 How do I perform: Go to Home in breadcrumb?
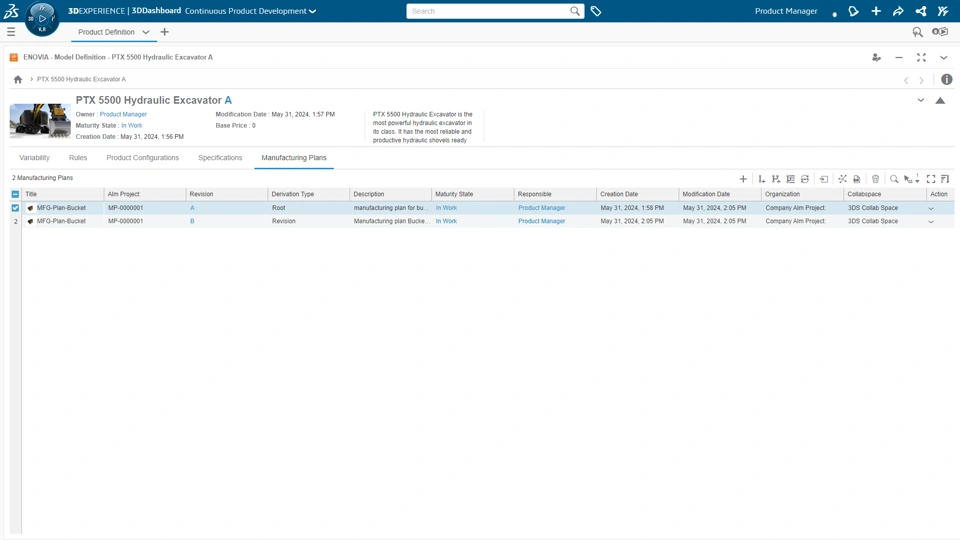[18, 79]
